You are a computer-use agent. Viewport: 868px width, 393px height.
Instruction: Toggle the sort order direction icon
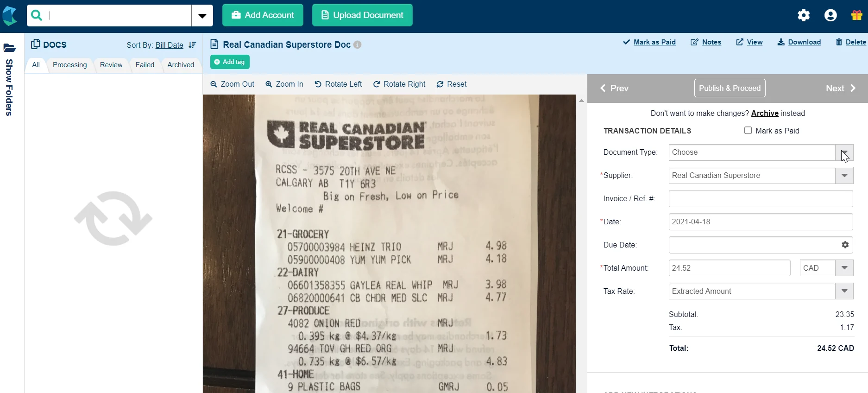[x=193, y=45]
